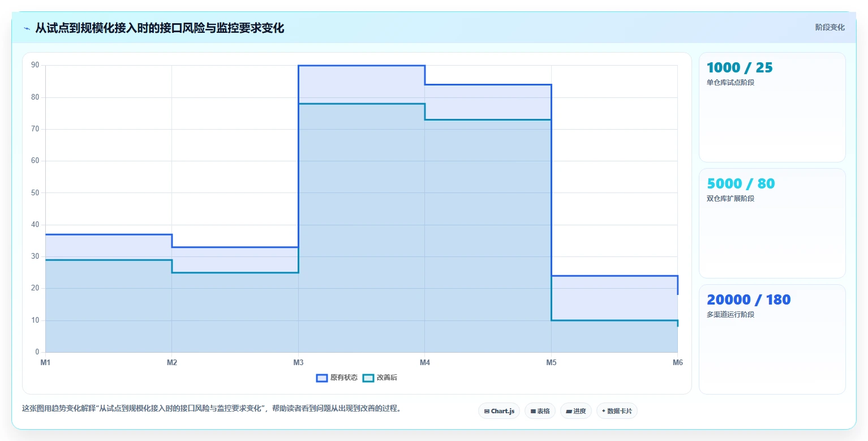Toggle the 改善后 legend swatch
Screen dimensions: 868x441
368,378
